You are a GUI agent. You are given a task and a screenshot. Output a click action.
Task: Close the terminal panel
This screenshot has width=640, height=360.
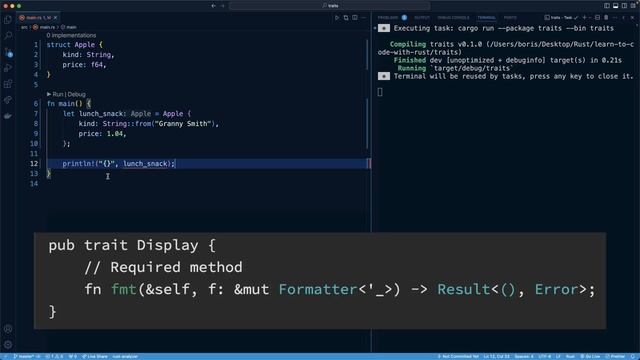coord(633,18)
